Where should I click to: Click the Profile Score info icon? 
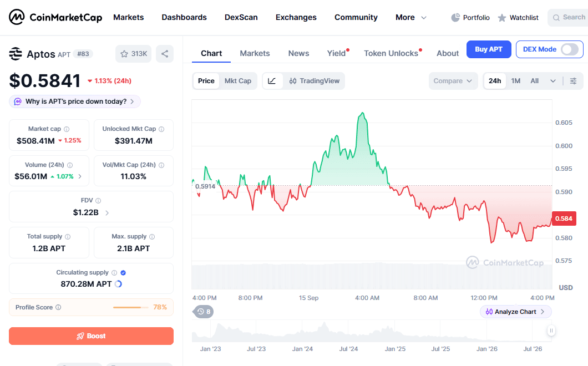[58, 307]
